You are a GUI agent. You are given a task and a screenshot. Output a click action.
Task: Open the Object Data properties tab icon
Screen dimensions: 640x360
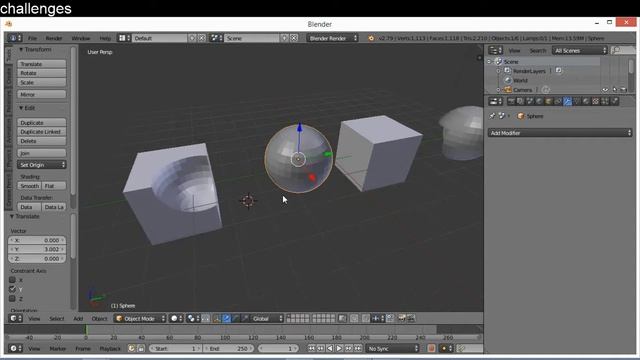[576, 101]
